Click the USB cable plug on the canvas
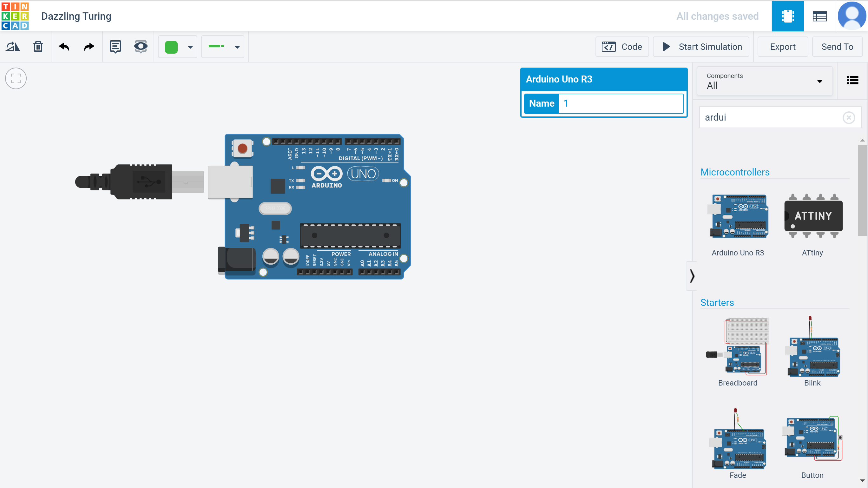The image size is (868, 488). (x=140, y=182)
